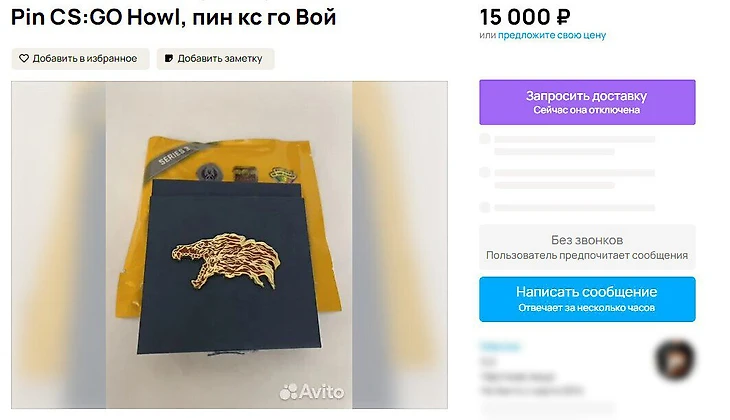Viewport: 730px width, 420px height.
Task: Open the предложите свою цену link
Action: click(552, 35)
